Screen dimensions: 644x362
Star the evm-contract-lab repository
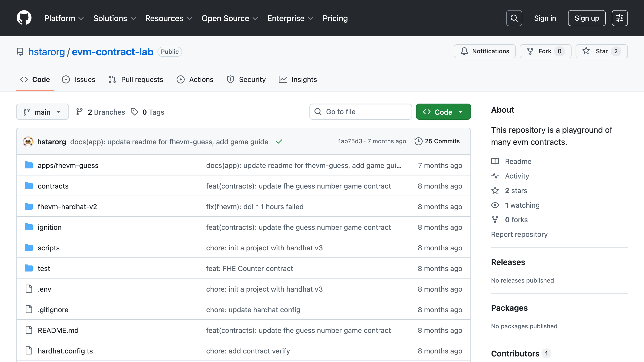(x=601, y=51)
